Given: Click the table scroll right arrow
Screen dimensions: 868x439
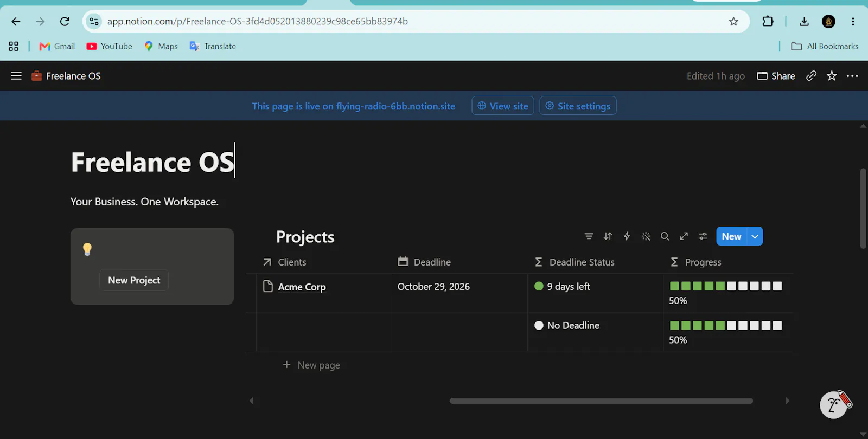Looking at the screenshot, I should click(x=788, y=401).
